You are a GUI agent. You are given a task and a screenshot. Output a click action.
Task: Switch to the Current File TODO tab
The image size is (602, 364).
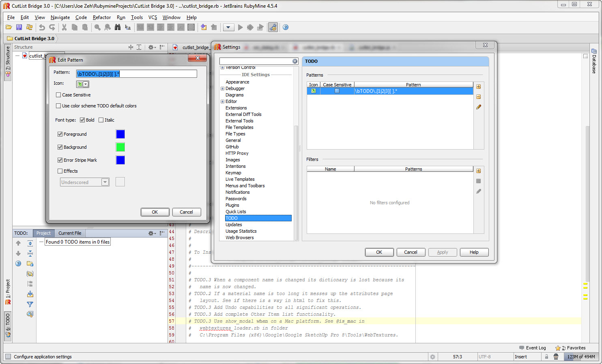(70, 233)
